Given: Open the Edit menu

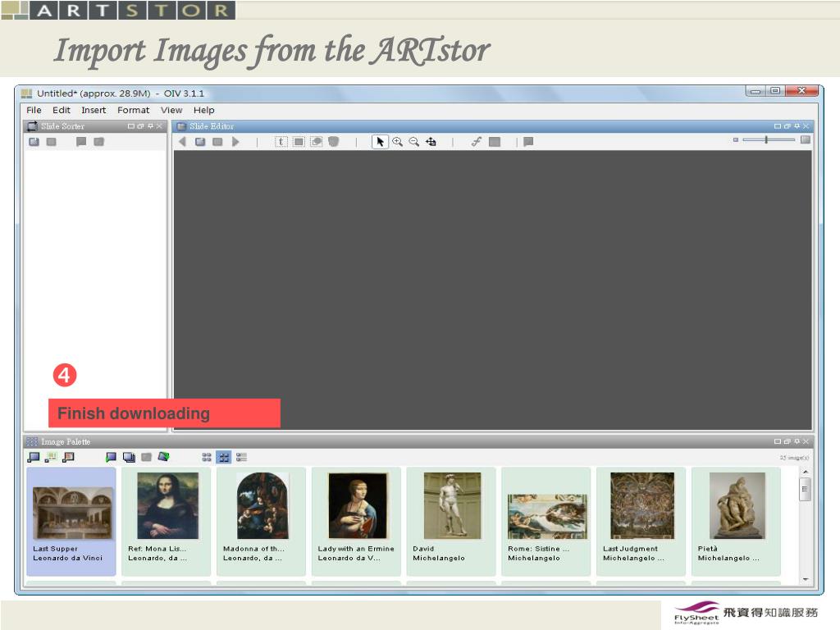Looking at the screenshot, I should [62, 110].
